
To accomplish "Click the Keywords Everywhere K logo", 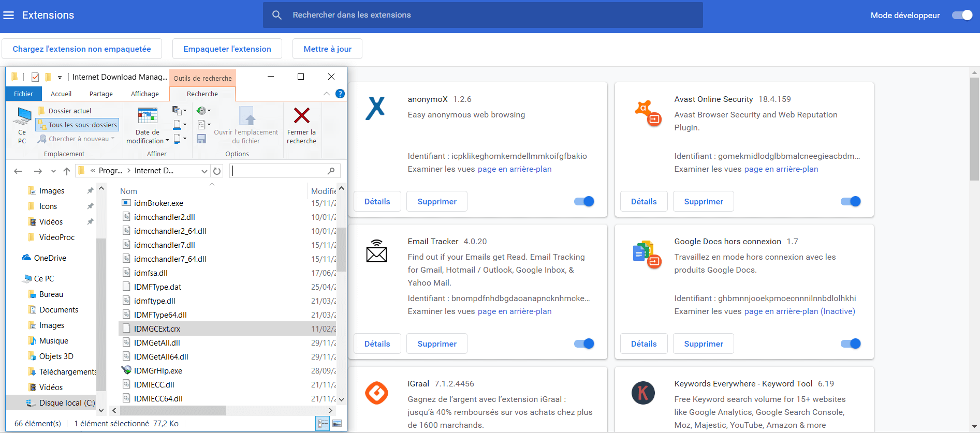I will [643, 393].
